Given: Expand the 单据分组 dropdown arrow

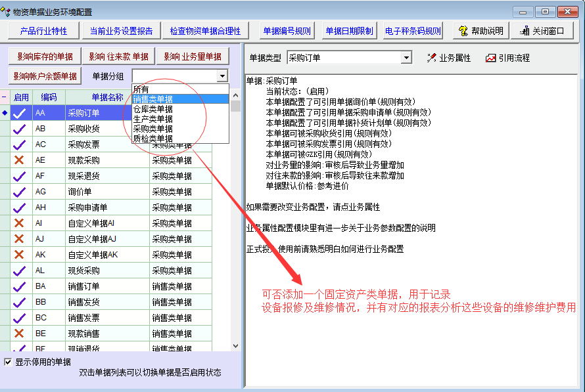Looking at the screenshot, I should 222,76.
